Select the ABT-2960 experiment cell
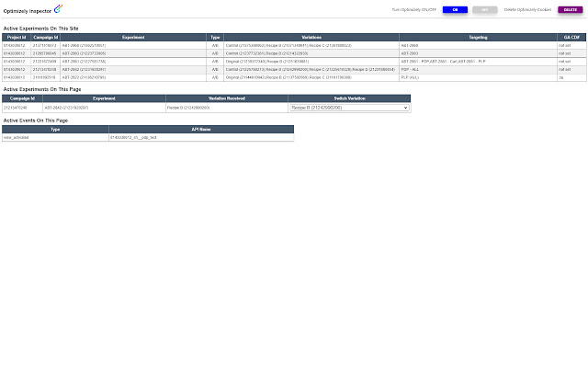Screen dimensions: 588x368 coord(133,45)
